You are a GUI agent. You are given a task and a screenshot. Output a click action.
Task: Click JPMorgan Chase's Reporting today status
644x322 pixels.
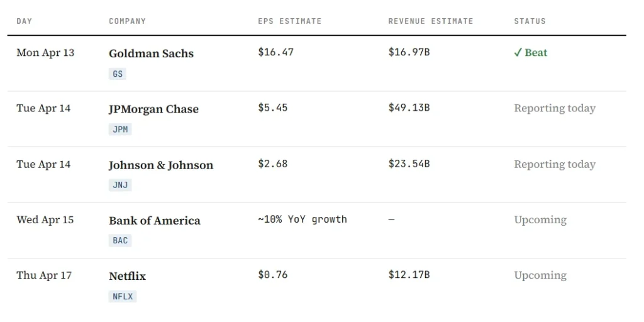click(554, 108)
